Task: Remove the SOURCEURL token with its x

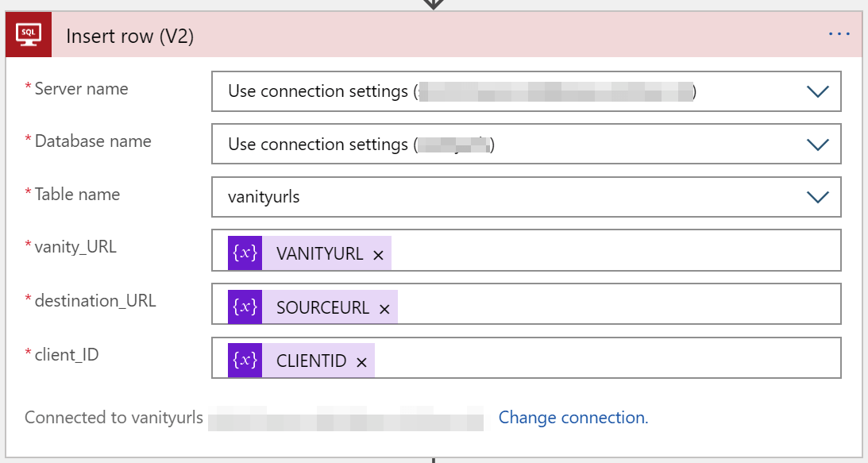Action: pos(384,308)
